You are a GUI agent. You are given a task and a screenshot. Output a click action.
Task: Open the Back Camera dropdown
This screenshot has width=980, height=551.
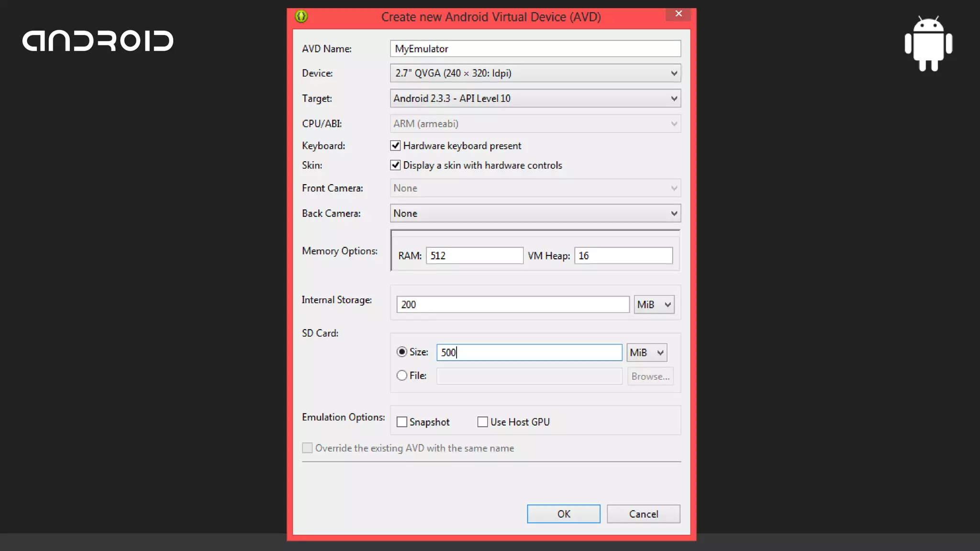click(535, 213)
